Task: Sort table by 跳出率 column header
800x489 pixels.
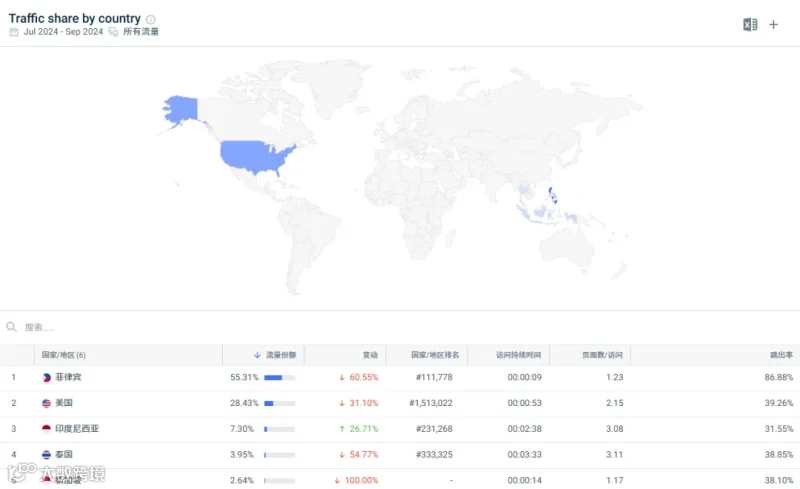Action: 781,355
